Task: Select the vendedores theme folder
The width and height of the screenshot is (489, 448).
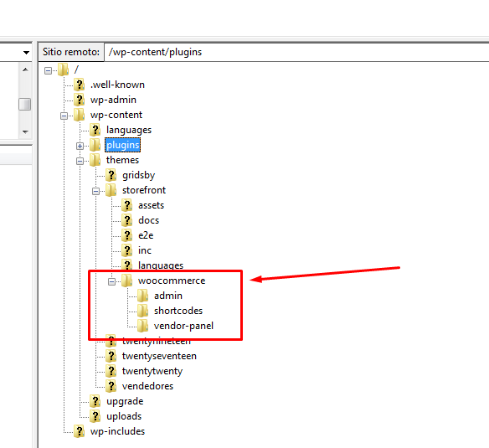Action: [x=147, y=386]
